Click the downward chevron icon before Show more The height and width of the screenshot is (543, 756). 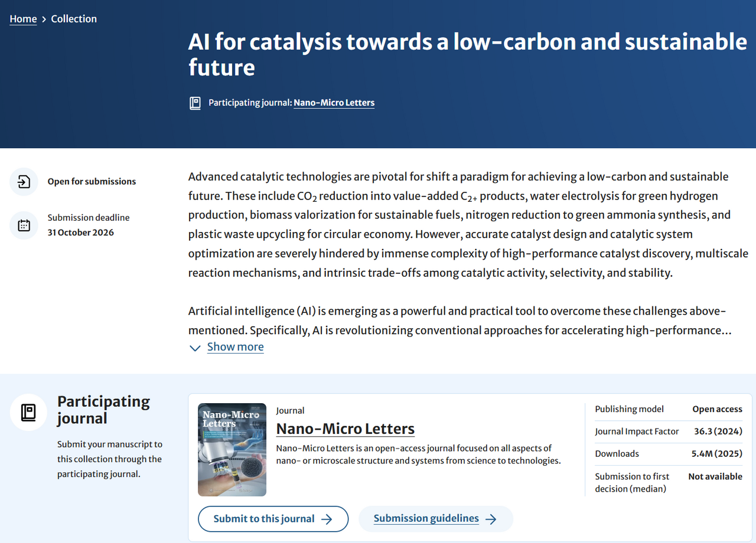click(x=195, y=348)
